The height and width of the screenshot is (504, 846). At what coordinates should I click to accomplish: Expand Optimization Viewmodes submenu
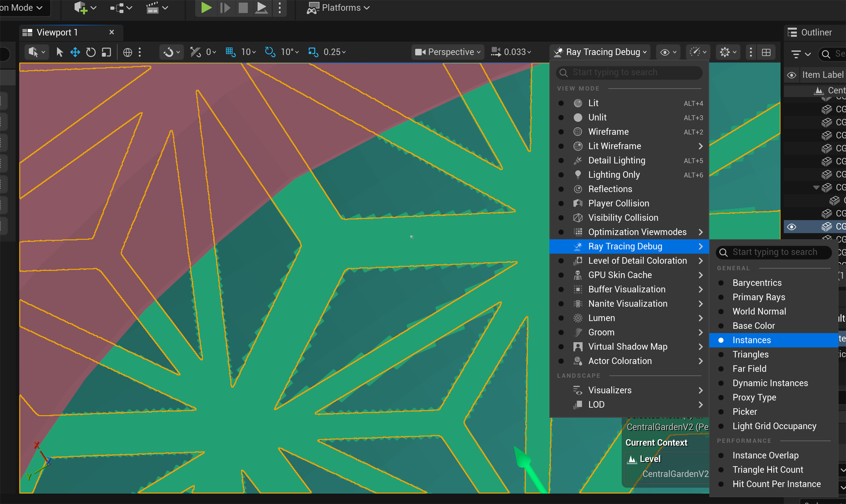click(629, 232)
